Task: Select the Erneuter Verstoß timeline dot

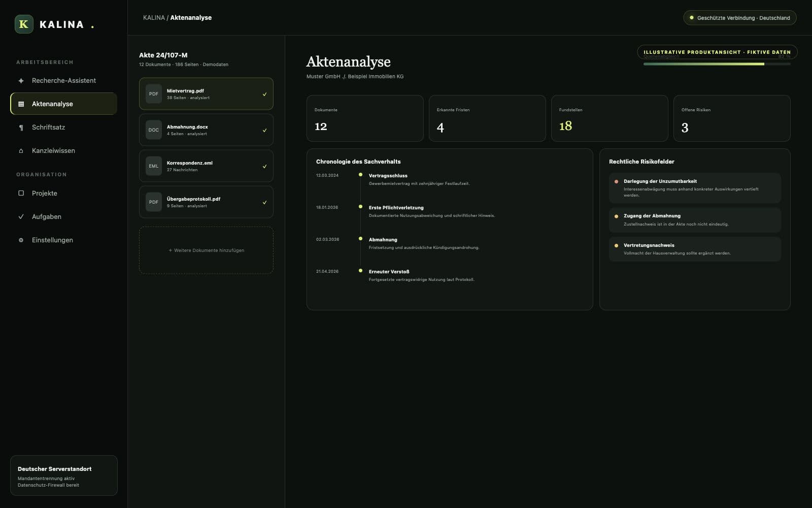Action: [360, 271]
